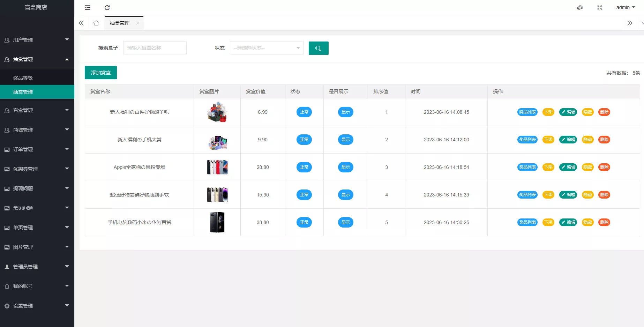Collapse the sidebar with the menu fold icon
This screenshot has height=327, width=644.
point(88,7)
